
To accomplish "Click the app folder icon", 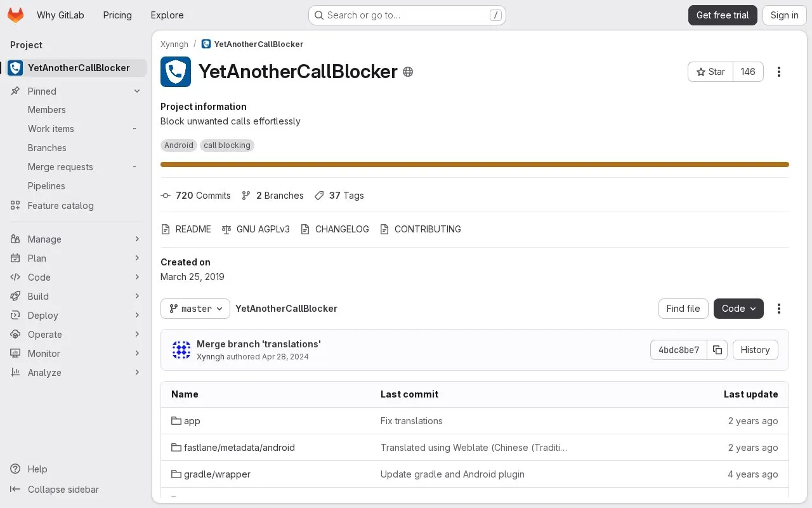I will pyautogui.click(x=176, y=421).
